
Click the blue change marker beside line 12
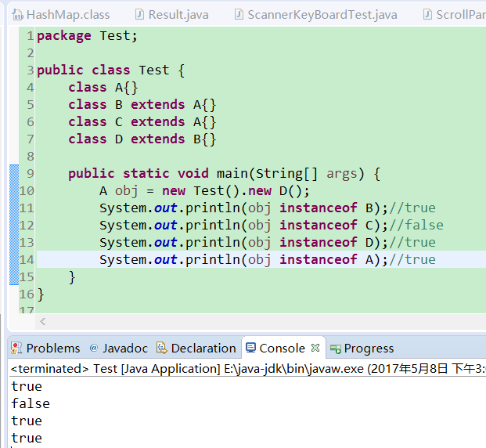pyautogui.click(x=14, y=226)
